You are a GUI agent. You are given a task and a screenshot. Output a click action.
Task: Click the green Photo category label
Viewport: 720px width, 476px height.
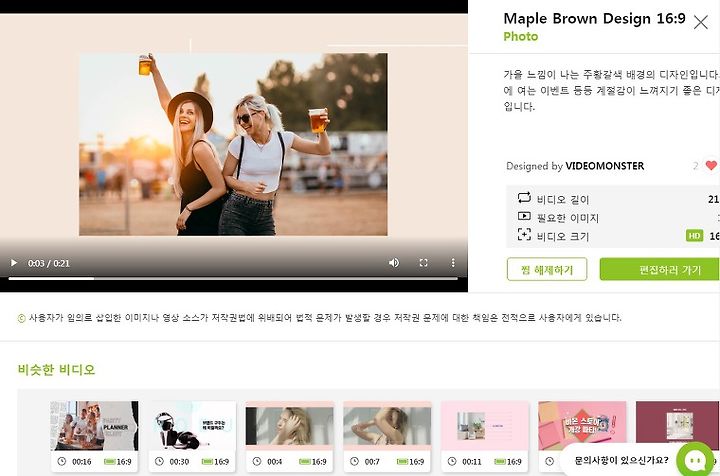point(520,36)
